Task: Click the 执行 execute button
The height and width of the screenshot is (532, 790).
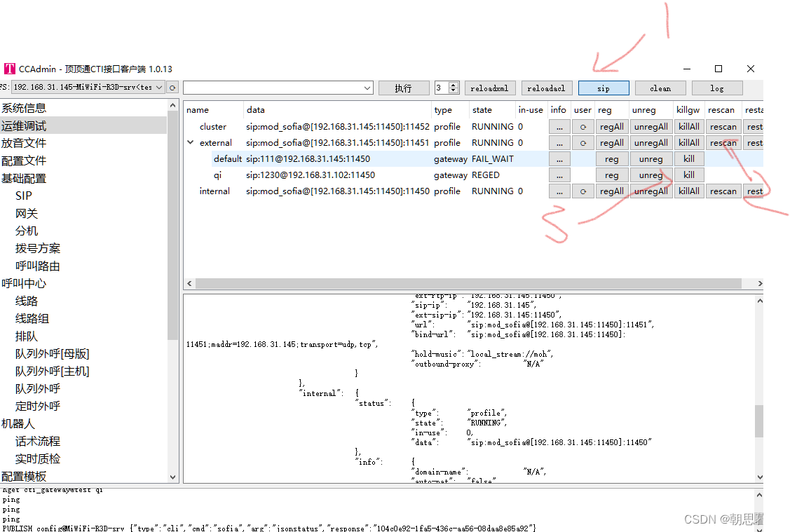Action: click(x=404, y=88)
